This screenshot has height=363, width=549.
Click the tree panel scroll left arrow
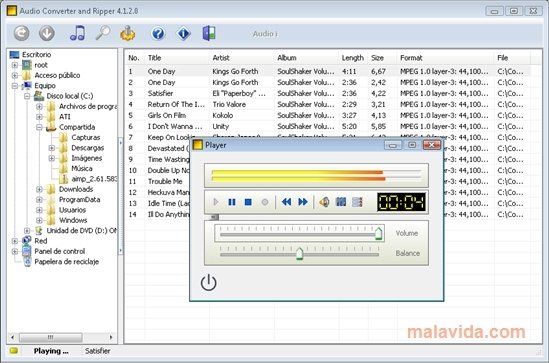coord(13,337)
